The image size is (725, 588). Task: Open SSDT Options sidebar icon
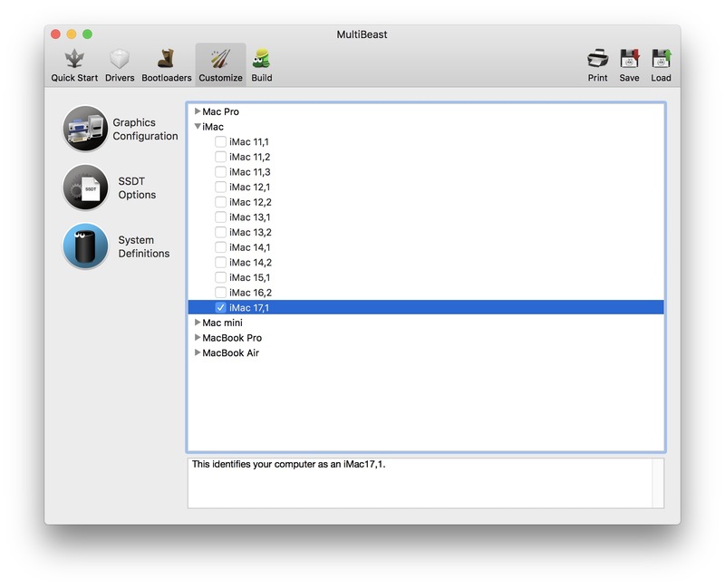[85, 188]
